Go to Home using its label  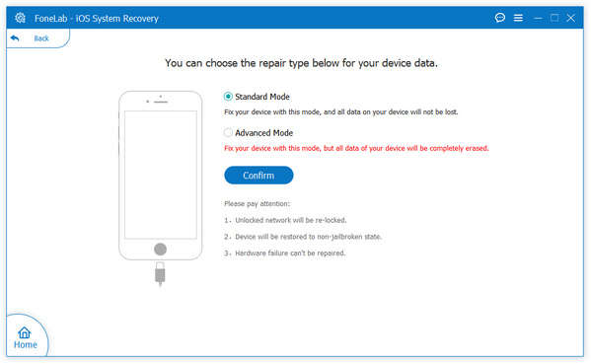26,344
